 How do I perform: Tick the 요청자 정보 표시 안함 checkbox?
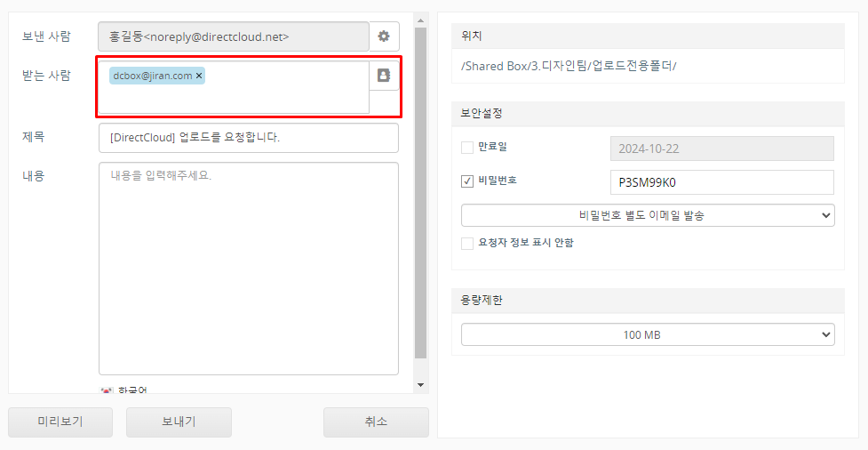(467, 244)
